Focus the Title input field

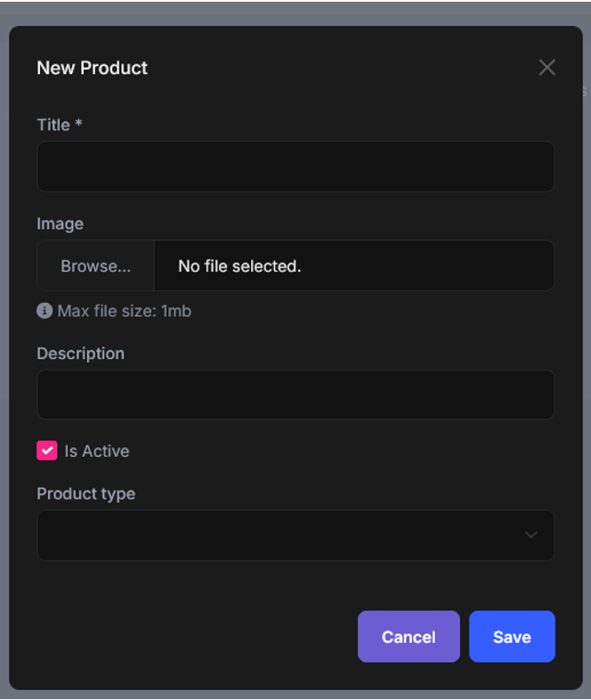point(295,167)
